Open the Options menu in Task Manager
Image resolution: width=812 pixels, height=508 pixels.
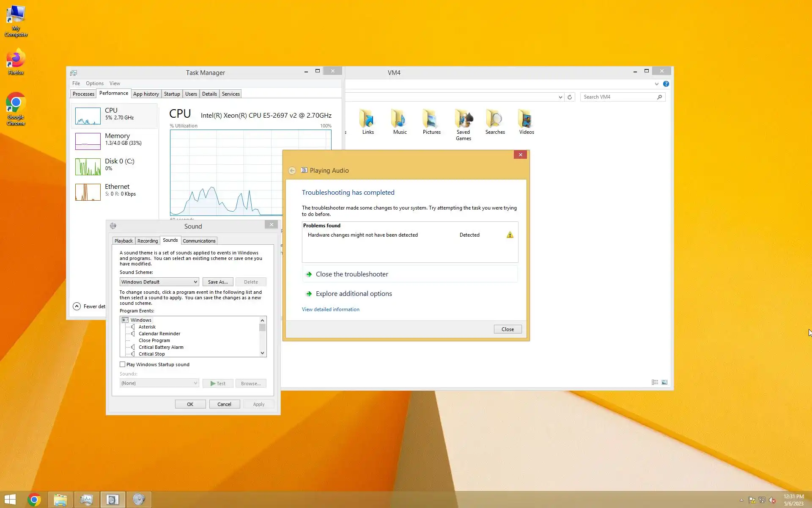(x=94, y=83)
